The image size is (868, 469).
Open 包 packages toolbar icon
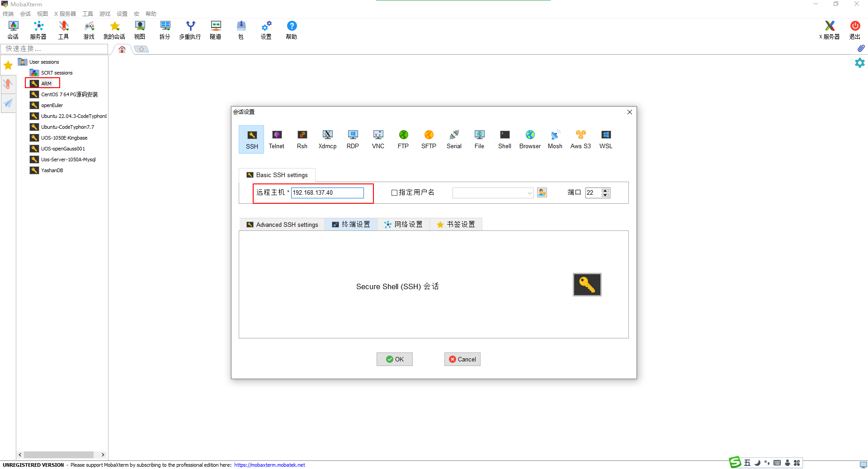click(x=241, y=30)
